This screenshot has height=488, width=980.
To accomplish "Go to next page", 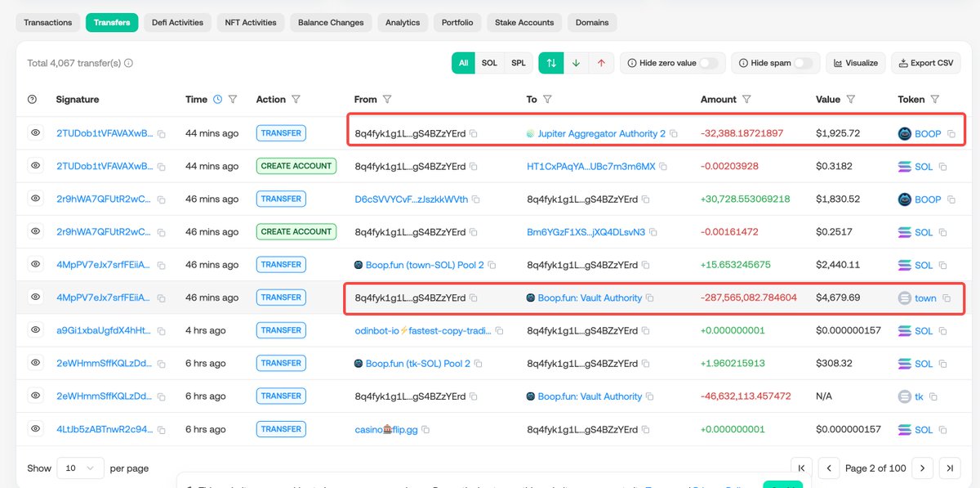I will [x=922, y=468].
